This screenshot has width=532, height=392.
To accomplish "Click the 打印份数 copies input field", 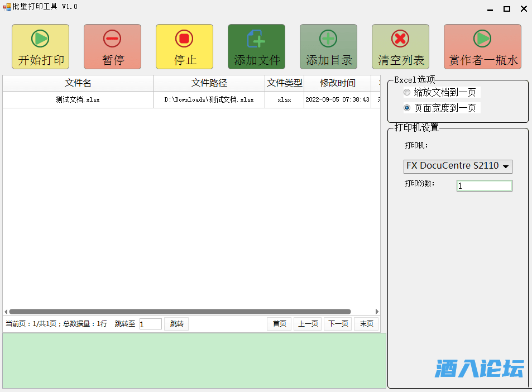I will [x=484, y=186].
